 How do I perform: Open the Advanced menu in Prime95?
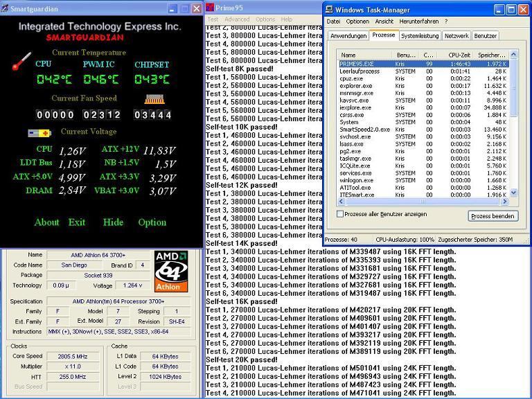coord(237,19)
